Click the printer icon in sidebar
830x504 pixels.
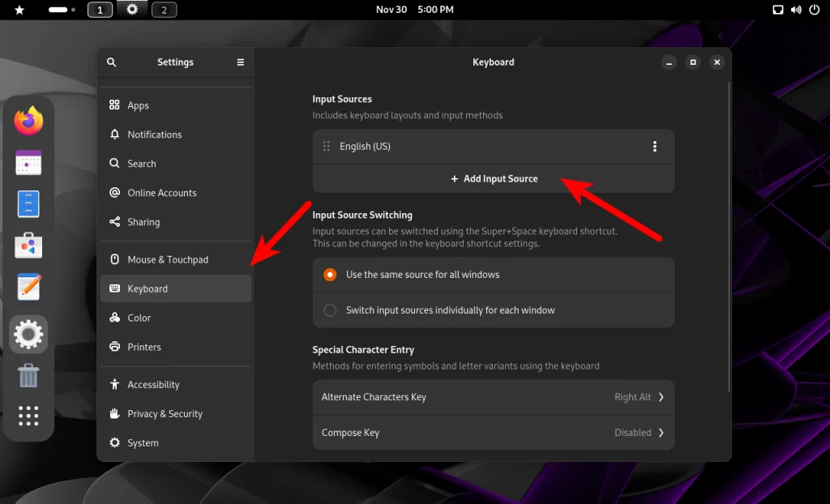coord(114,346)
